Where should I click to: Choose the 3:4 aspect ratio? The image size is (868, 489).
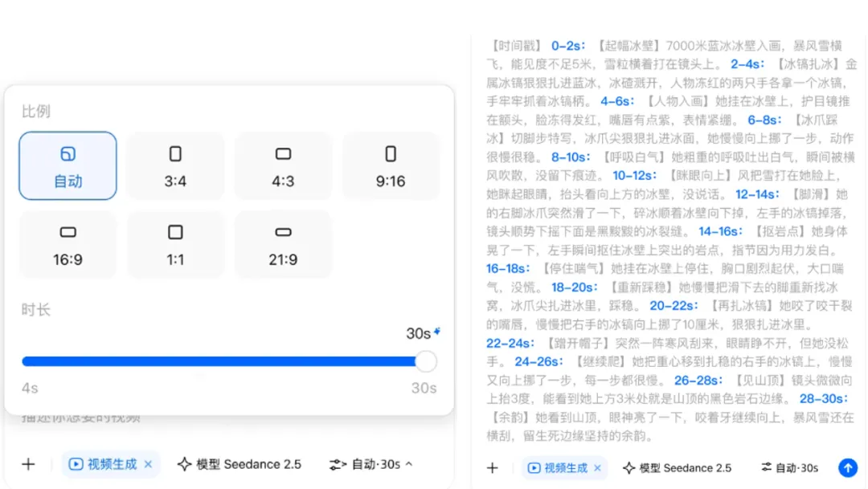coord(175,165)
